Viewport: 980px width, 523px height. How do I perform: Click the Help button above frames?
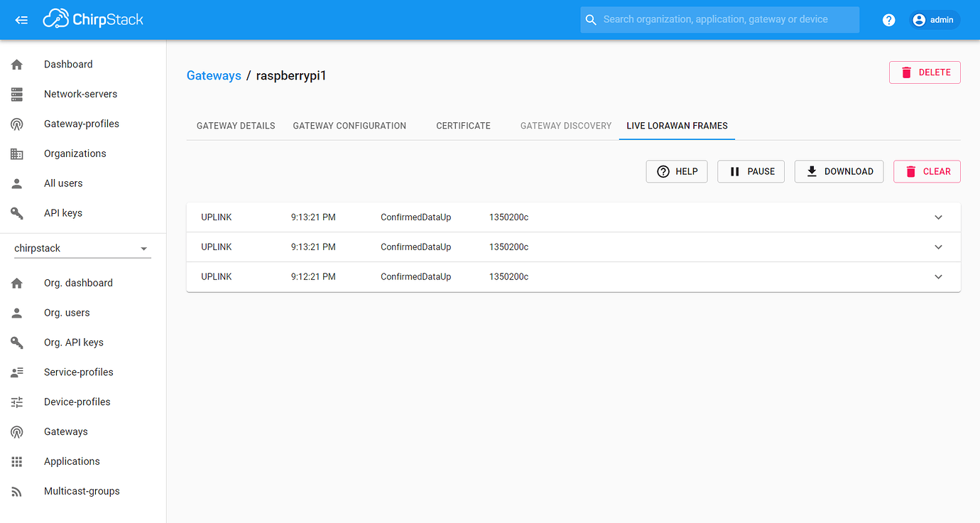677,171
